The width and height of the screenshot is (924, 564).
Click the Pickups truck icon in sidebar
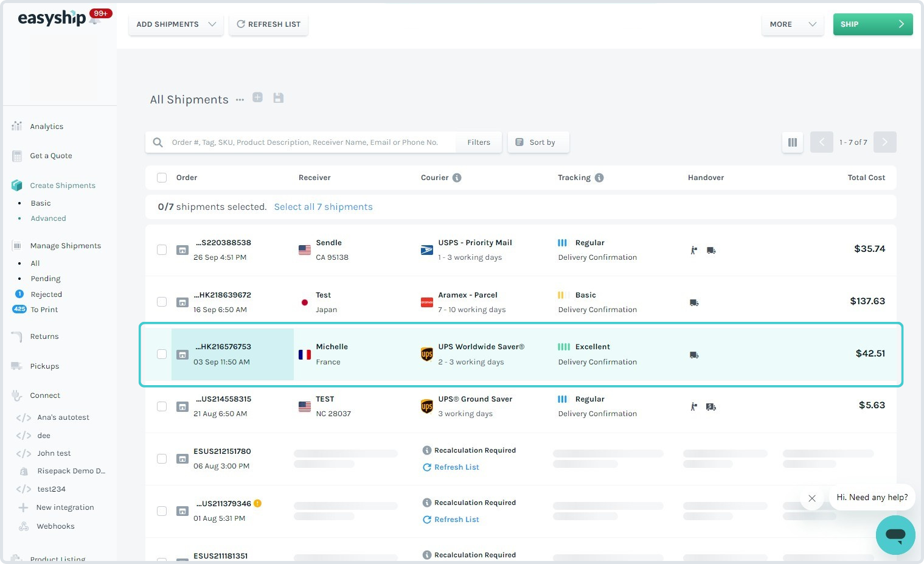pos(17,366)
